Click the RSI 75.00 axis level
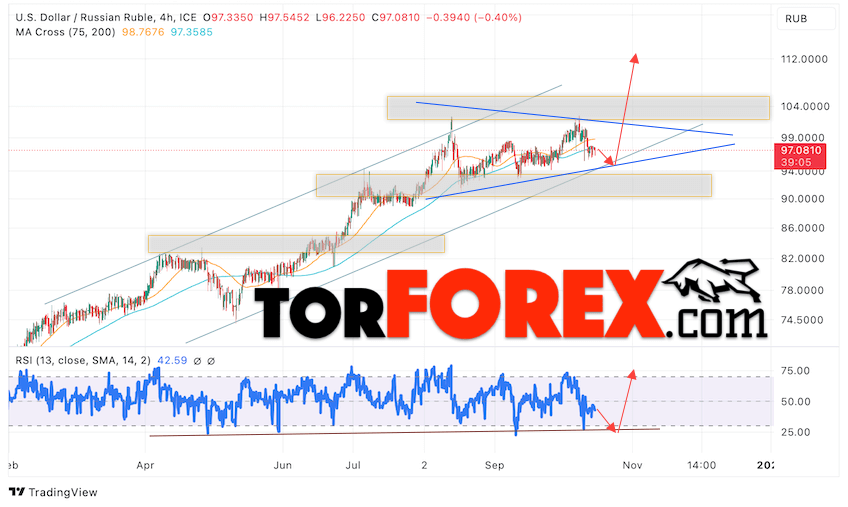Viewport: 848px width, 507px height. pyautogui.click(x=796, y=371)
